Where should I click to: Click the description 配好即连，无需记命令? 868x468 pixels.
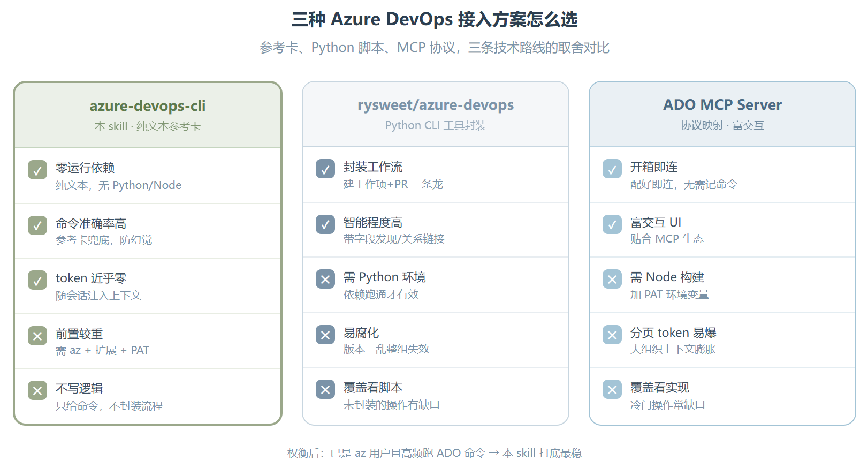tap(684, 184)
